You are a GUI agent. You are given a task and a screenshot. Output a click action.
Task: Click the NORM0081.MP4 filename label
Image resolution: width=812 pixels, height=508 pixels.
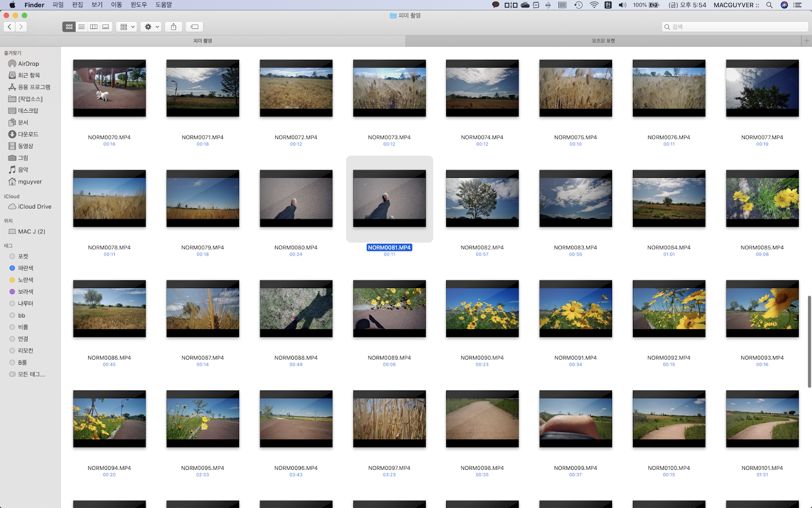pyautogui.click(x=389, y=247)
